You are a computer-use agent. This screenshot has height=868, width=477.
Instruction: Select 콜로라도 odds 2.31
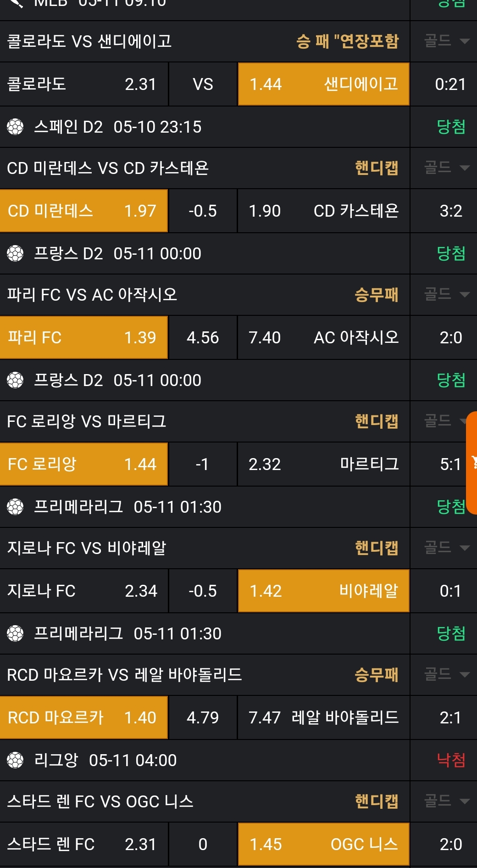(83, 84)
